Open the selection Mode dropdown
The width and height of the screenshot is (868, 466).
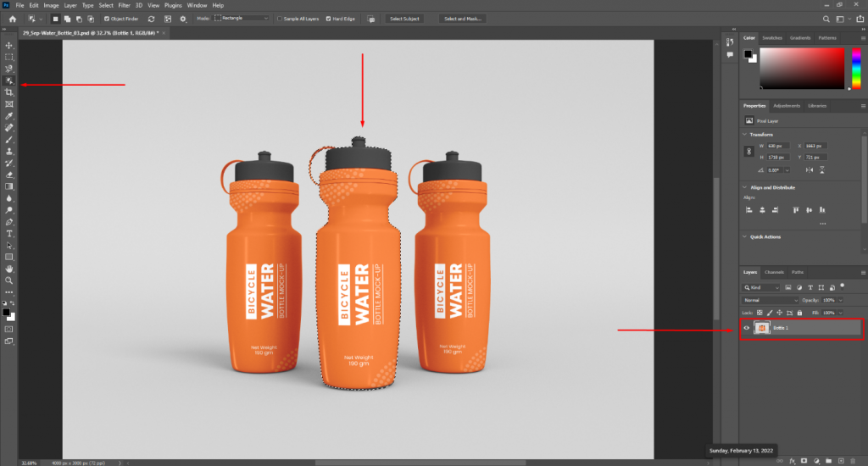click(242, 19)
